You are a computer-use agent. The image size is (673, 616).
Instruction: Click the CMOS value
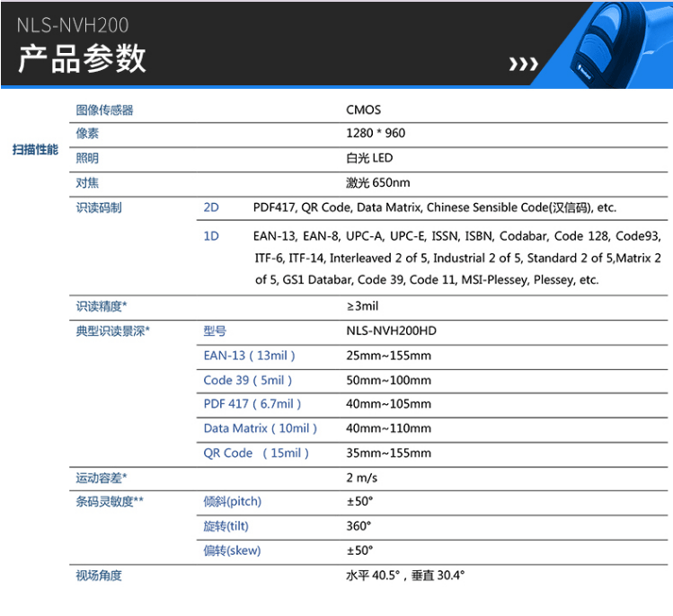point(363,110)
